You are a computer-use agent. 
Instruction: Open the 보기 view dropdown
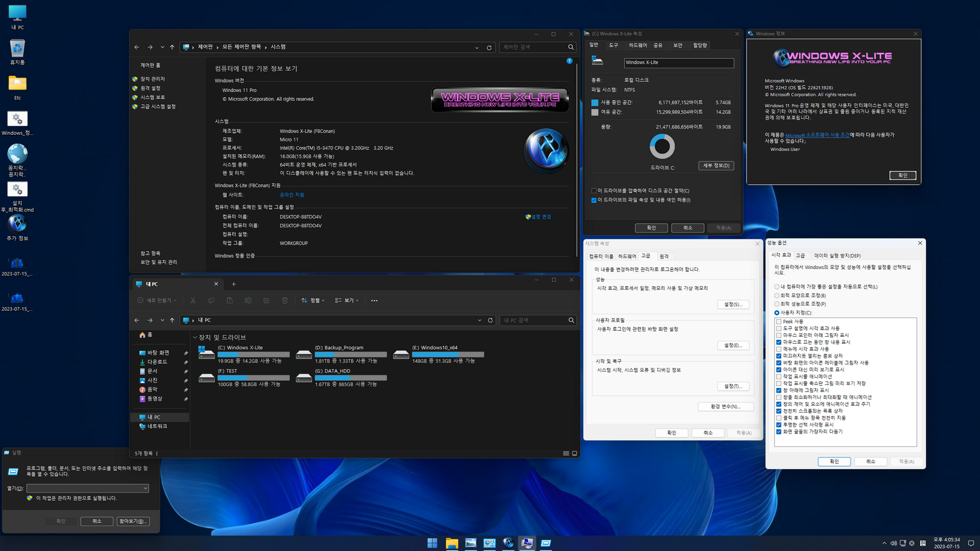pyautogui.click(x=347, y=300)
